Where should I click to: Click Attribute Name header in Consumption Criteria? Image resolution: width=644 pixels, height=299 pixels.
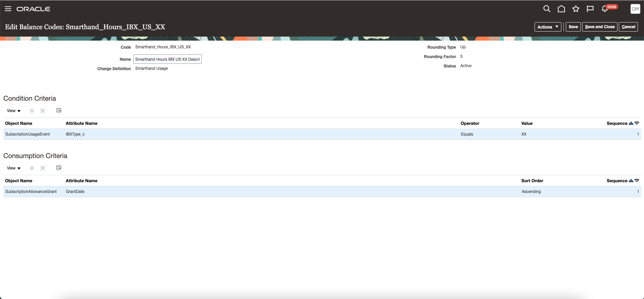(82, 181)
